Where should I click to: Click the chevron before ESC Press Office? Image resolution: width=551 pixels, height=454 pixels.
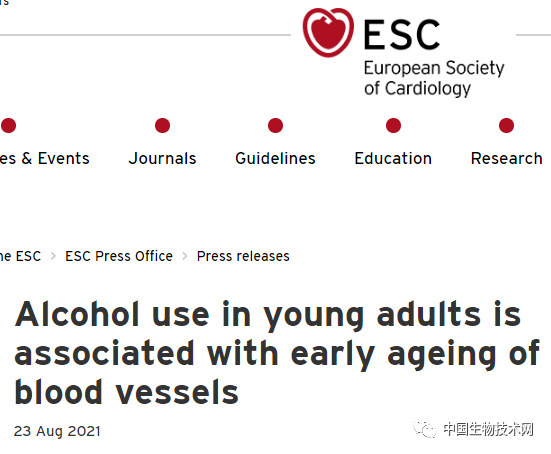[x=53, y=256]
